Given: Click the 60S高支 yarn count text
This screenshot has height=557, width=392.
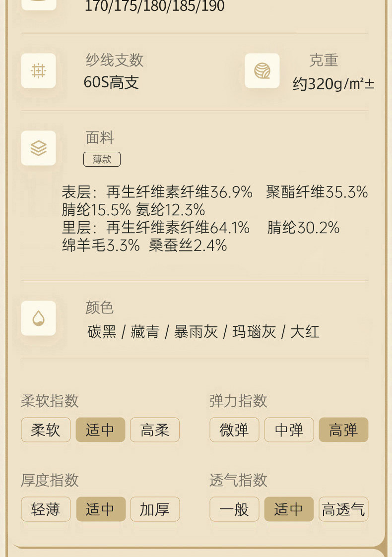Looking at the screenshot, I should coord(111,82).
